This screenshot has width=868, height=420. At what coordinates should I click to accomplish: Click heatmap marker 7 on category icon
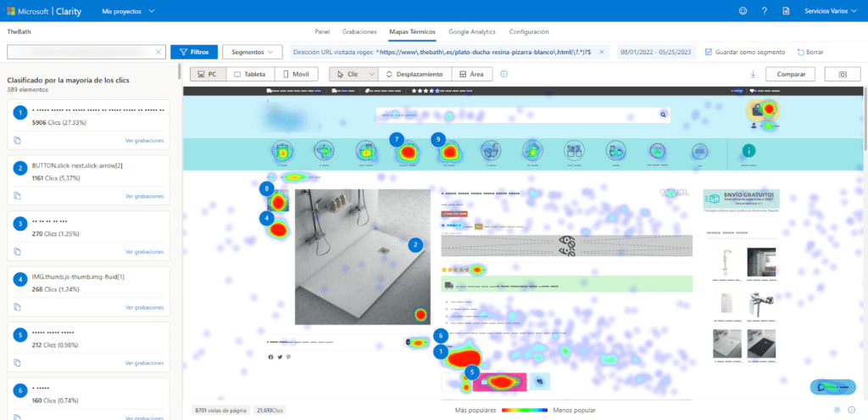pyautogui.click(x=397, y=139)
